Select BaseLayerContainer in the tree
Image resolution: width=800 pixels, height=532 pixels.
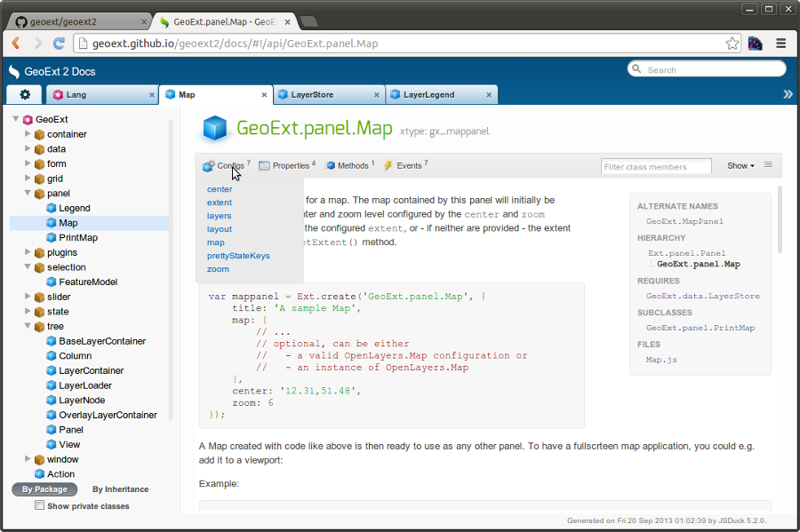(x=102, y=341)
